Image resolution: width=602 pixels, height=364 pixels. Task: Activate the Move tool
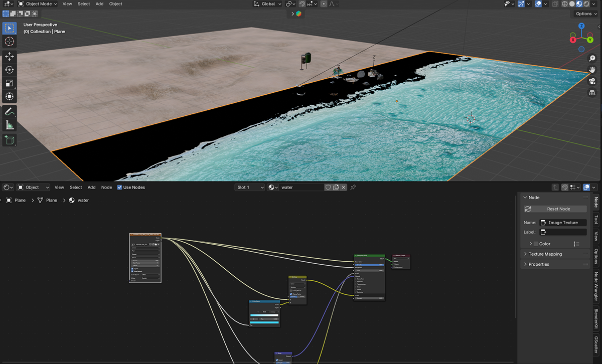[x=10, y=56]
